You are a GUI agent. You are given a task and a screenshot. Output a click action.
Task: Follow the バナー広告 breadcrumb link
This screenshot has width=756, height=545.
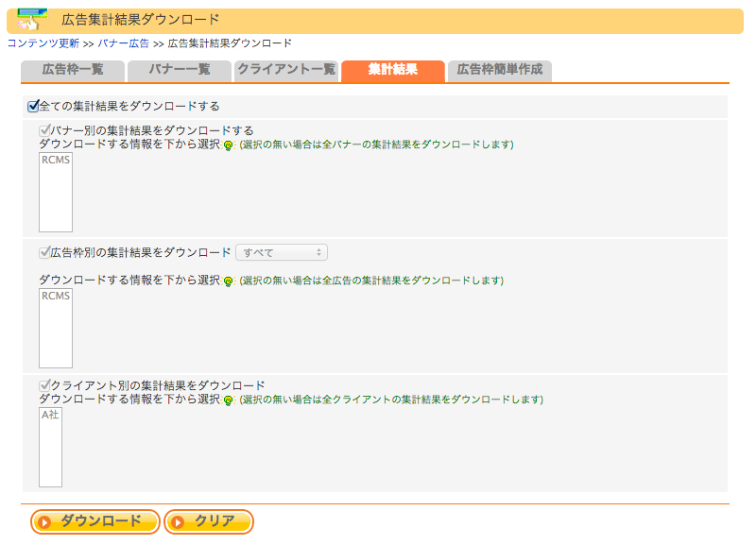124,43
